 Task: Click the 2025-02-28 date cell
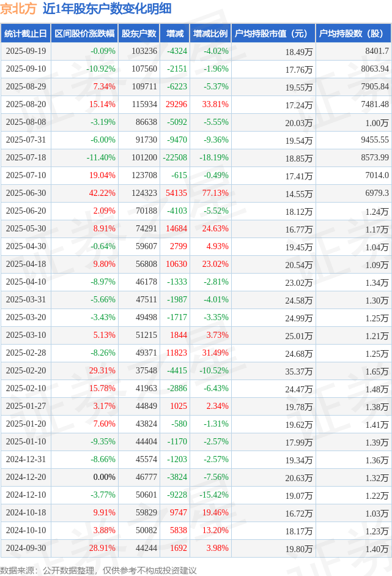[26, 353]
